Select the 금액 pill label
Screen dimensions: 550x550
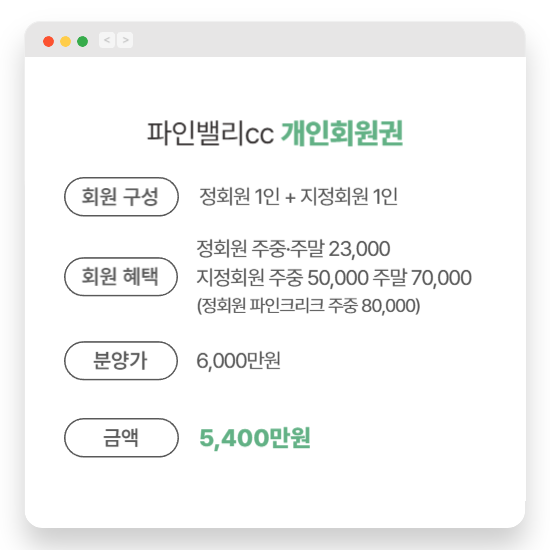(121, 437)
